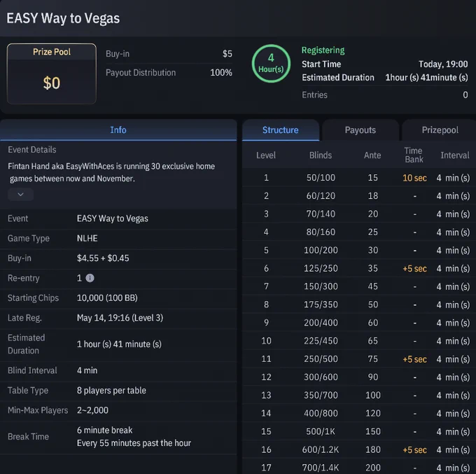Click the 4 Hour(s) countdown circle

click(271, 64)
